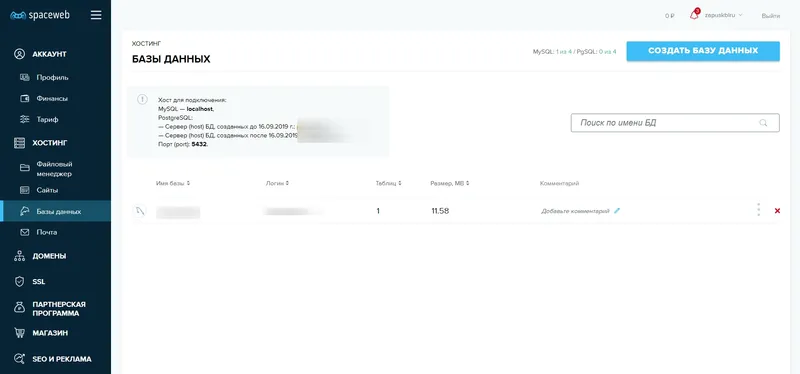Open Файловый менеджер menu item
Viewport: 800px width, 374px height.
(x=54, y=169)
